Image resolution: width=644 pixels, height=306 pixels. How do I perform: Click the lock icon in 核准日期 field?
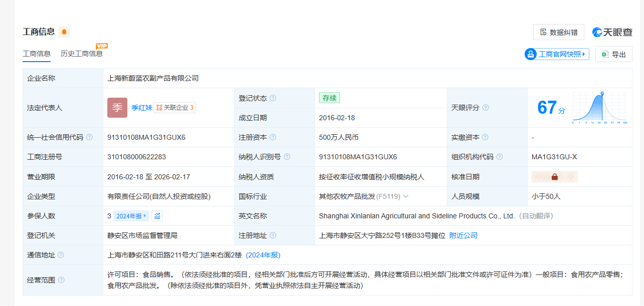pyautogui.click(x=555, y=177)
